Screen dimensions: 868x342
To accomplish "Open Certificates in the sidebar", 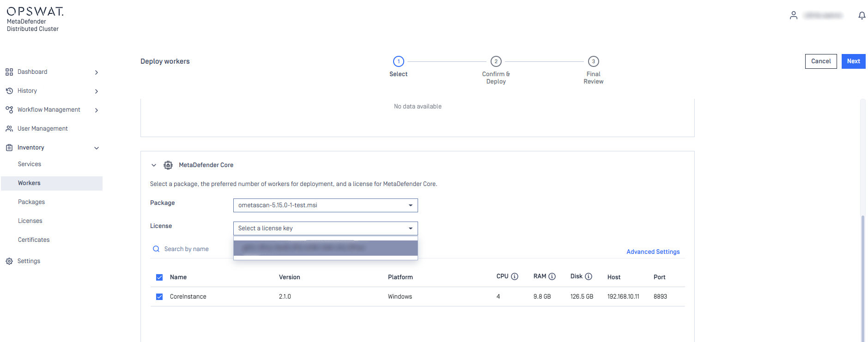I will tap(34, 240).
